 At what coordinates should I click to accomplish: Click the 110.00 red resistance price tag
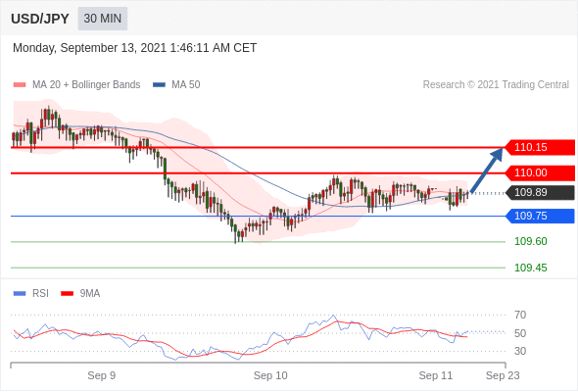[540, 172]
